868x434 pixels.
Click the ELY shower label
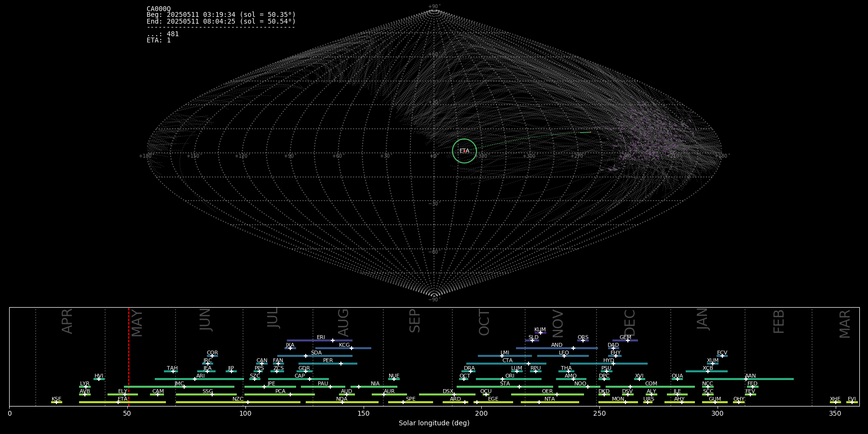click(122, 392)
